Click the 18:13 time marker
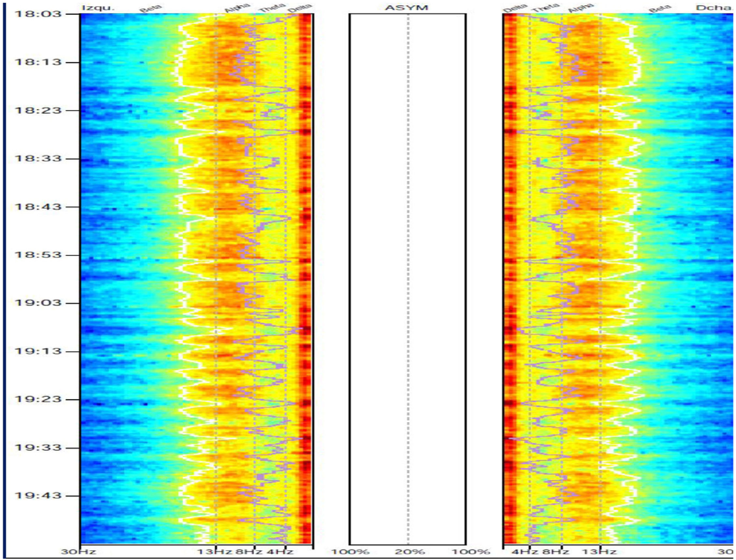Screen dimensions: 736x560 tap(38, 62)
